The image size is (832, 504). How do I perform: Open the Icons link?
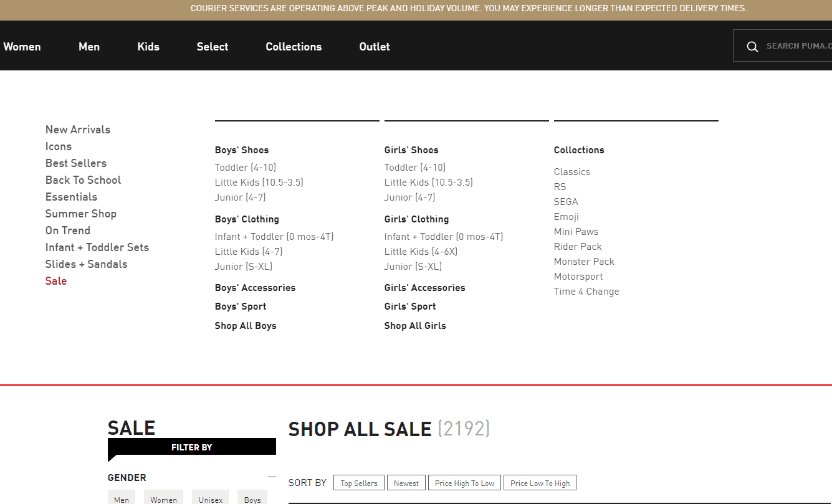59,146
